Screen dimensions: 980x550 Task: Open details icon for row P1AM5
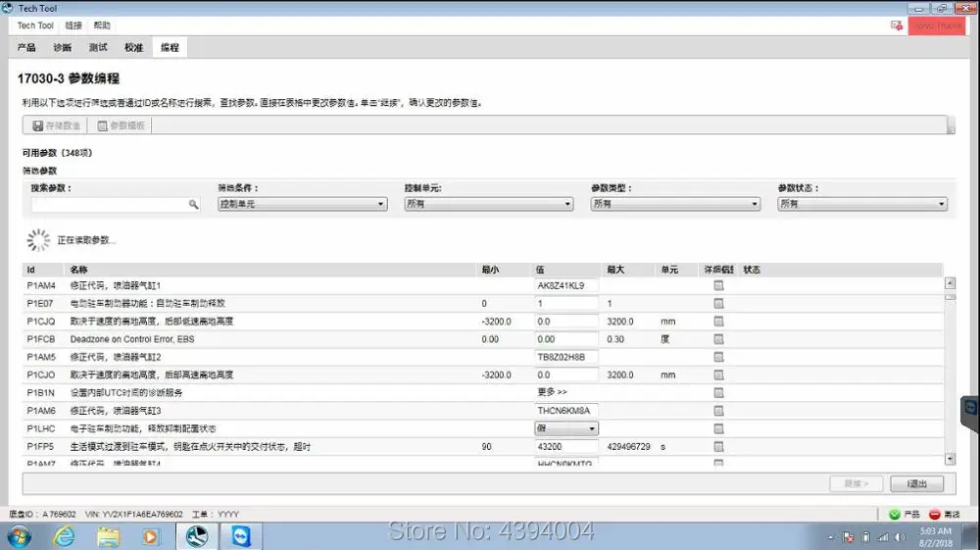coord(718,357)
